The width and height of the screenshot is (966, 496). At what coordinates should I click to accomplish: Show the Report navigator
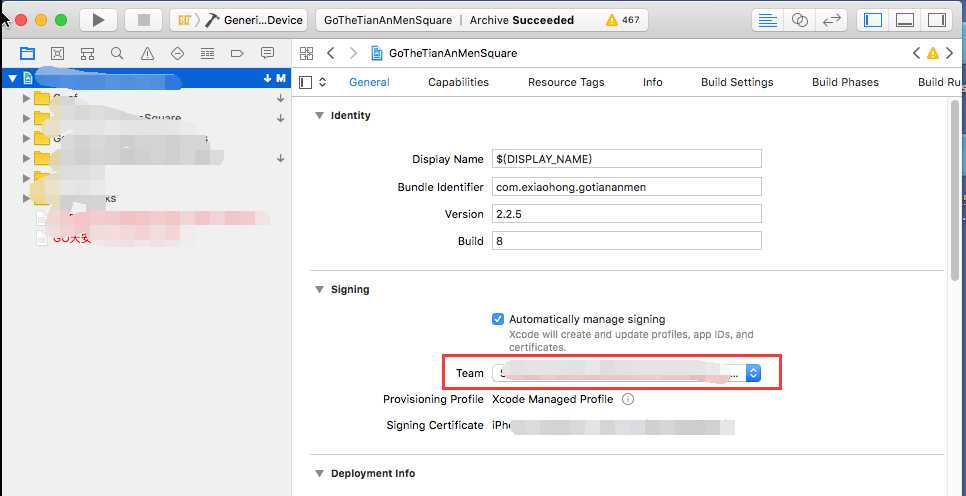coord(267,54)
